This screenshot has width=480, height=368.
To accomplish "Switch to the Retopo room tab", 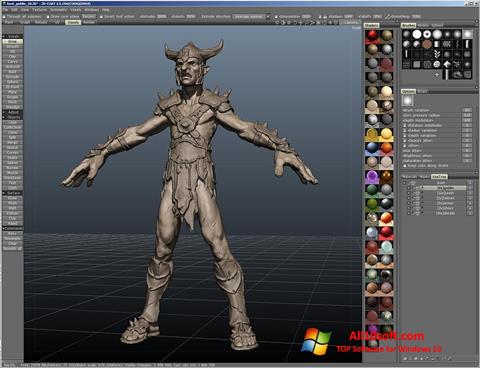I will coord(41,22).
